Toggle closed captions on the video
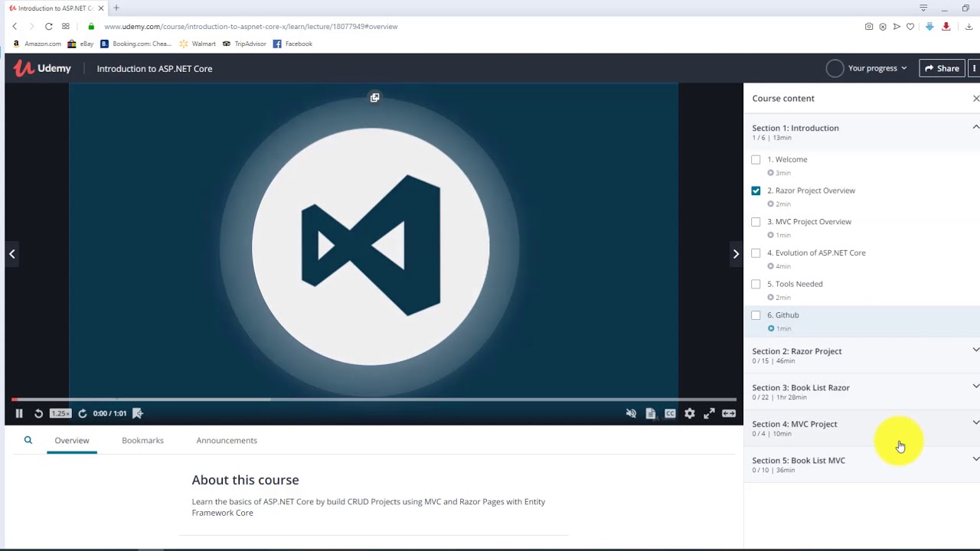Image resolution: width=980 pixels, height=551 pixels. 670,413
